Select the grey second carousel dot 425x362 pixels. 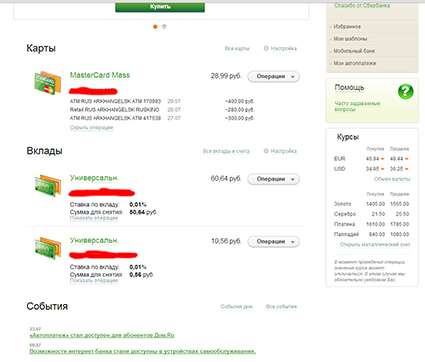[164, 26]
